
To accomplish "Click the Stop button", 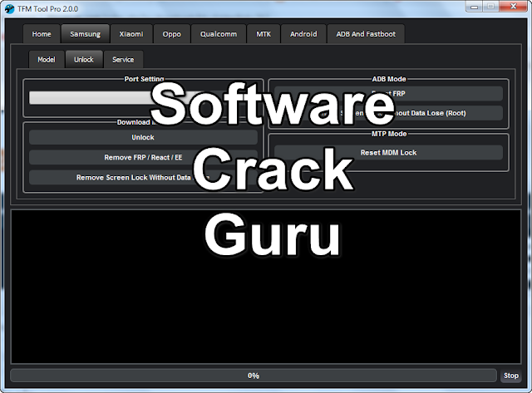I will 510,376.
